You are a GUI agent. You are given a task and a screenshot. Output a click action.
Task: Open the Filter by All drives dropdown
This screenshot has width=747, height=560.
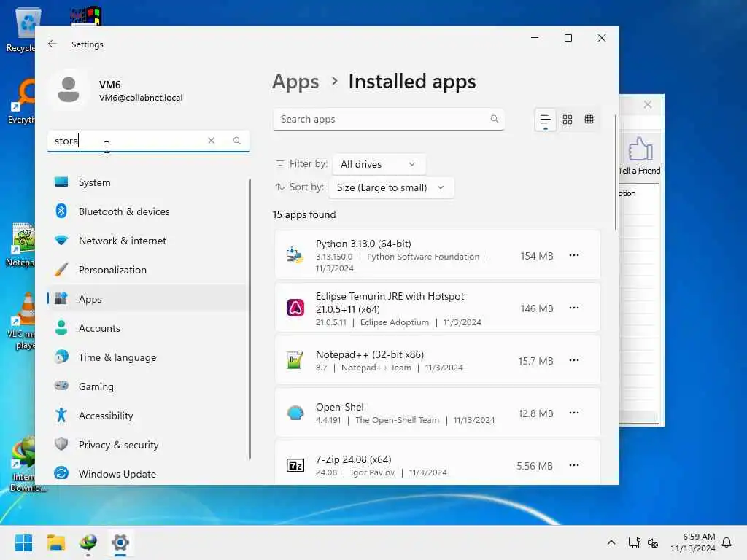[x=379, y=164]
